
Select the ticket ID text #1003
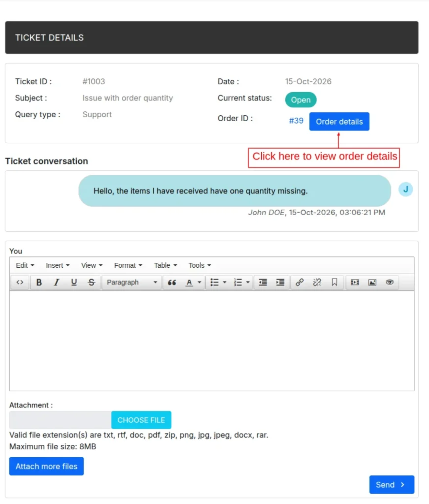click(x=93, y=82)
